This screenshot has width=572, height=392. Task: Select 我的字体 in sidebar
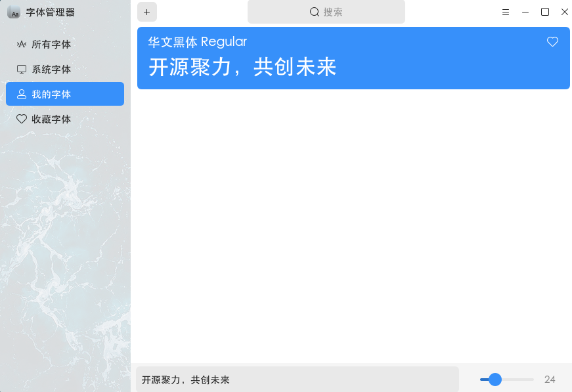point(65,94)
